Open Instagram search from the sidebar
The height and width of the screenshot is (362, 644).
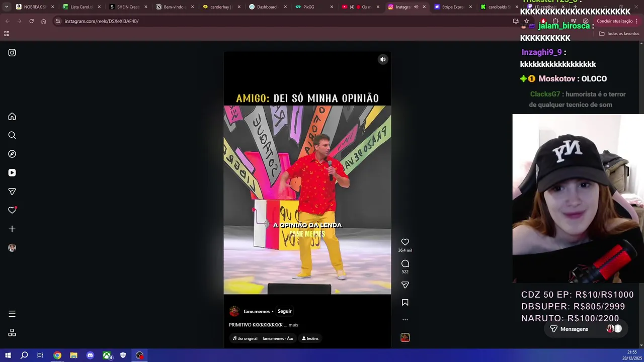(x=12, y=135)
